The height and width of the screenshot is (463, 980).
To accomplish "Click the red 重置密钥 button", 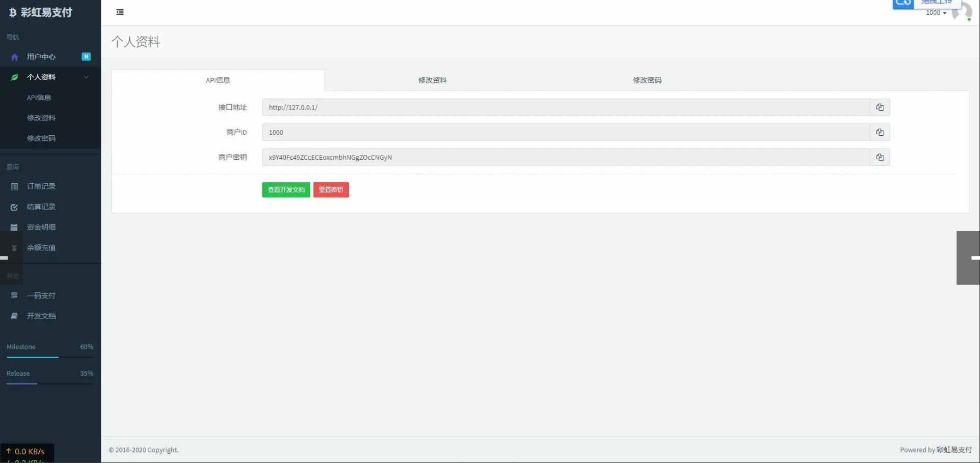I will 331,190.
